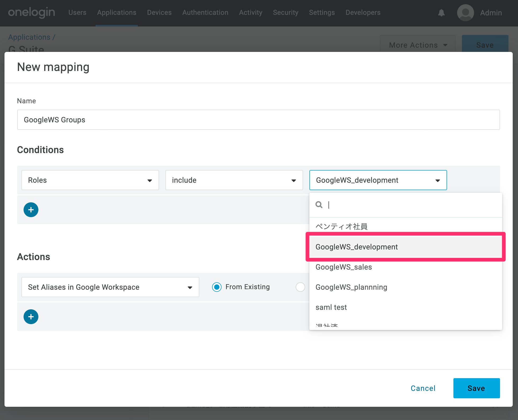This screenshot has height=420, width=518.
Task: Add a new condition with plus button
Action: [31, 210]
